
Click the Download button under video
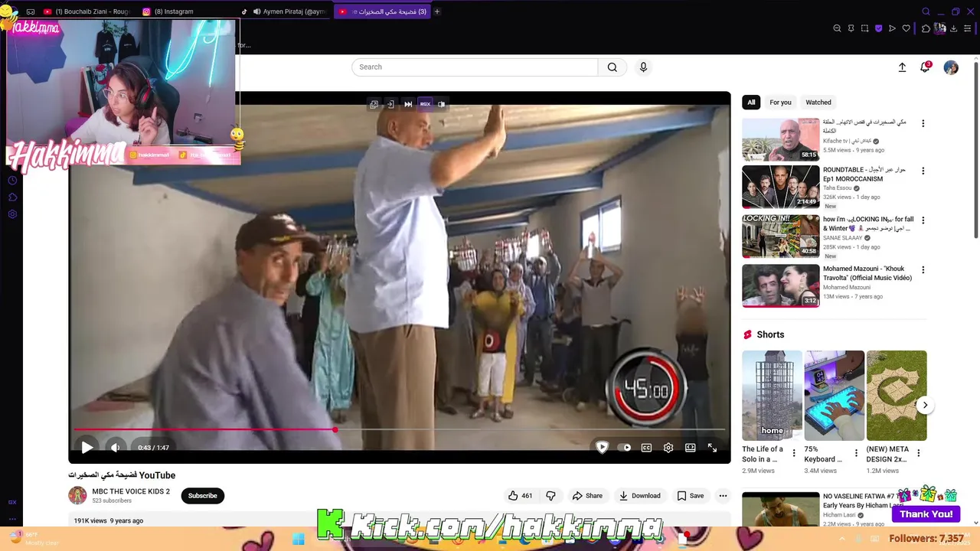pos(639,496)
